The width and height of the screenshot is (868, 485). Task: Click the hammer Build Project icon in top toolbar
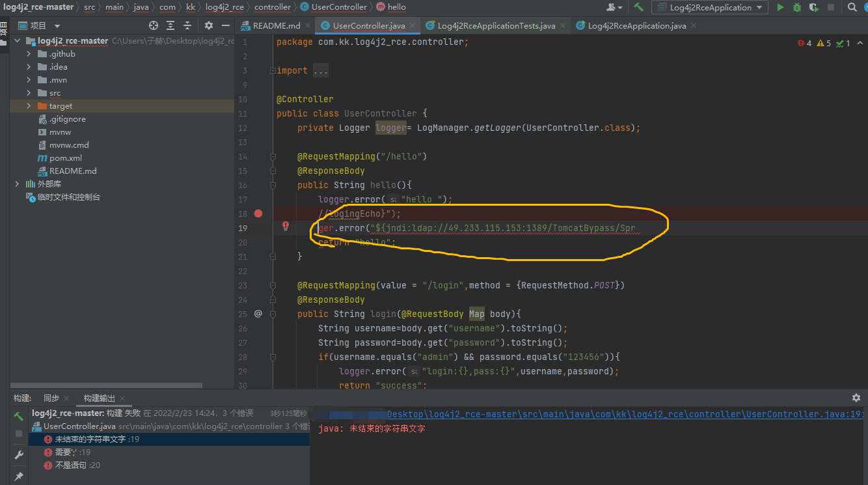[639, 7]
